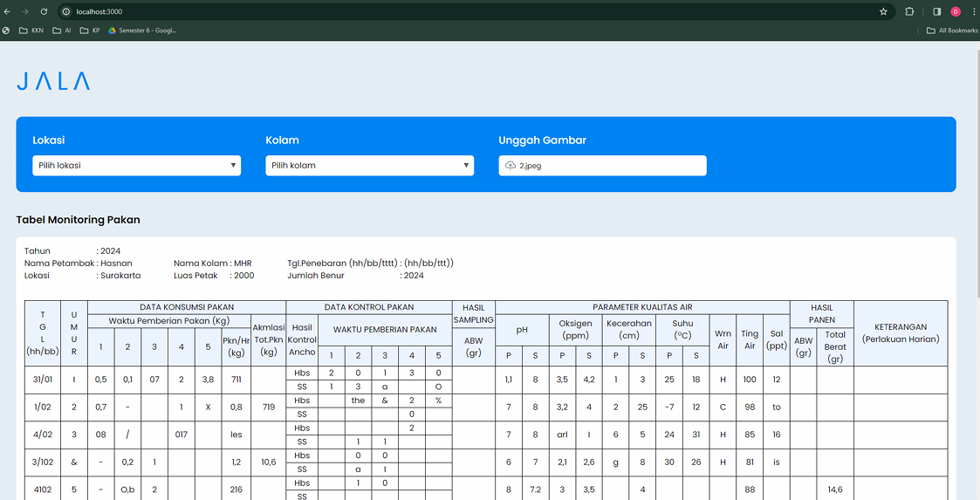Open the KKN bookmark folder
The image size is (980, 500).
coord(31,31)
